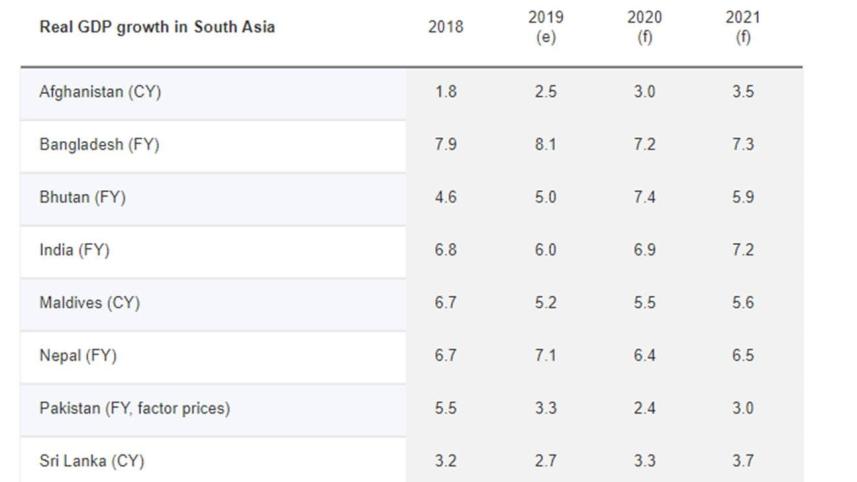The image size is (857, 482).
Task: Click the Maldives (CY) row label
Action: 90,303
